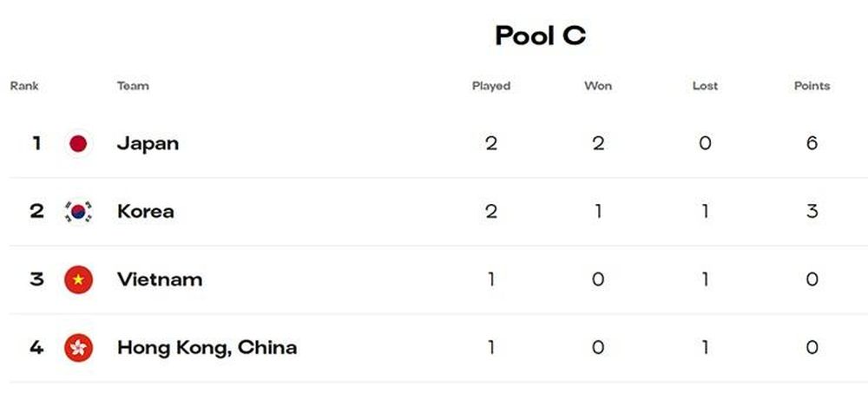Click Japan's rank number 1
868x407 pixels.
pyautogui.click(x=36, y=144)
